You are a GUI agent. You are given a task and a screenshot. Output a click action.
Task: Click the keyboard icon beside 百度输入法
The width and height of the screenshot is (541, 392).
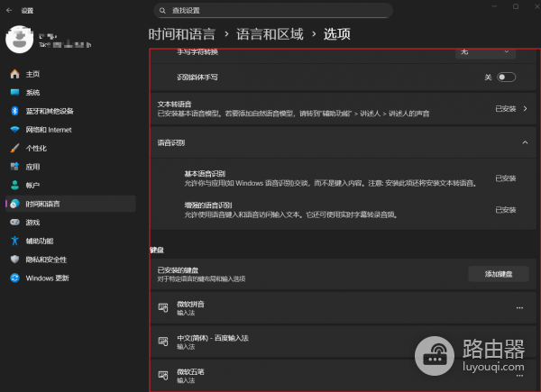tap(163, 342)
